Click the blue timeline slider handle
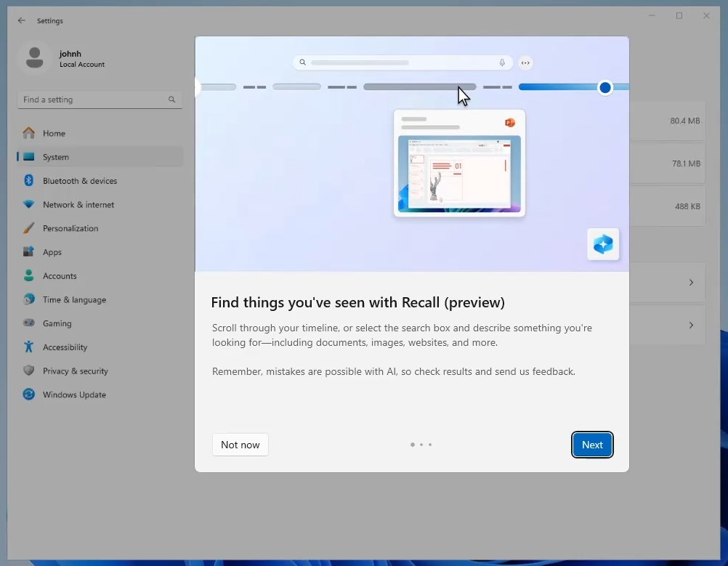The width and height of the screenshot is (728, 566). point(604,87)
